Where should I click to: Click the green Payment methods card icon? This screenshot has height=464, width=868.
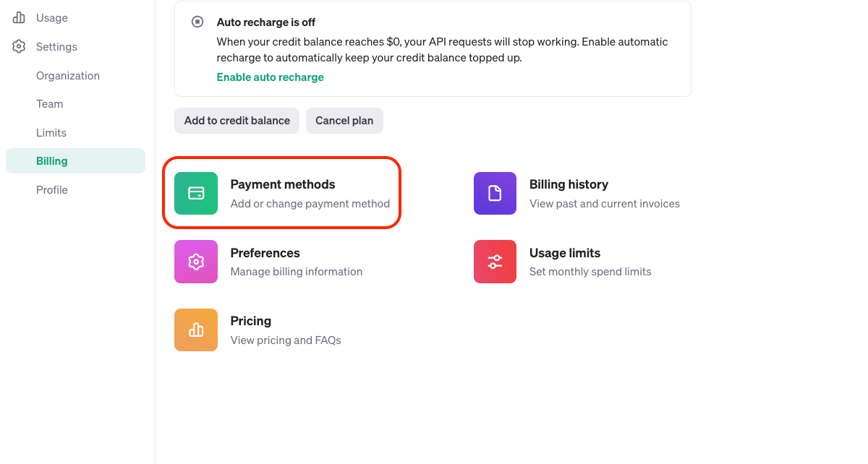coord(196,193)
